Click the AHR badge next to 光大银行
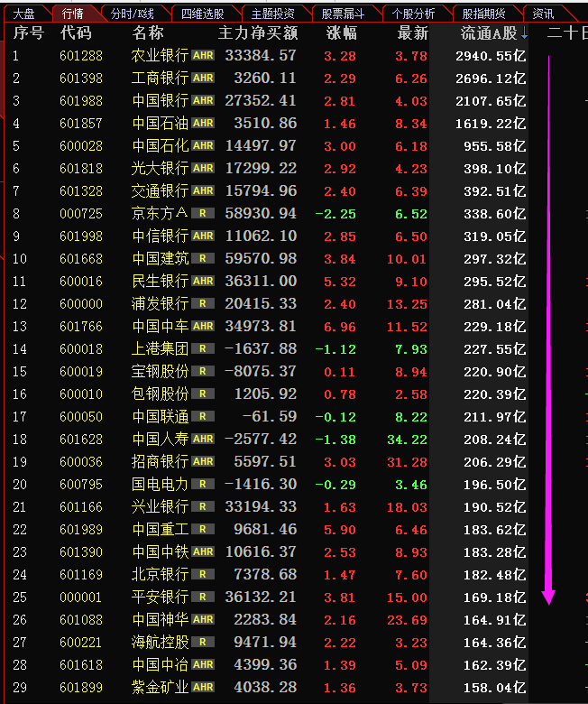Viewport: 588px width, 704px height. tap(203, 168)
